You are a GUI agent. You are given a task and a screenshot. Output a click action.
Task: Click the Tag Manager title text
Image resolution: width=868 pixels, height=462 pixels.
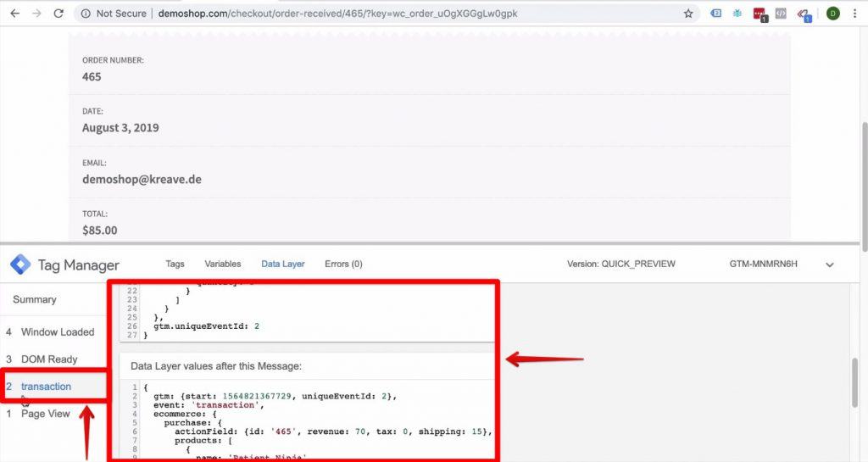79,265
